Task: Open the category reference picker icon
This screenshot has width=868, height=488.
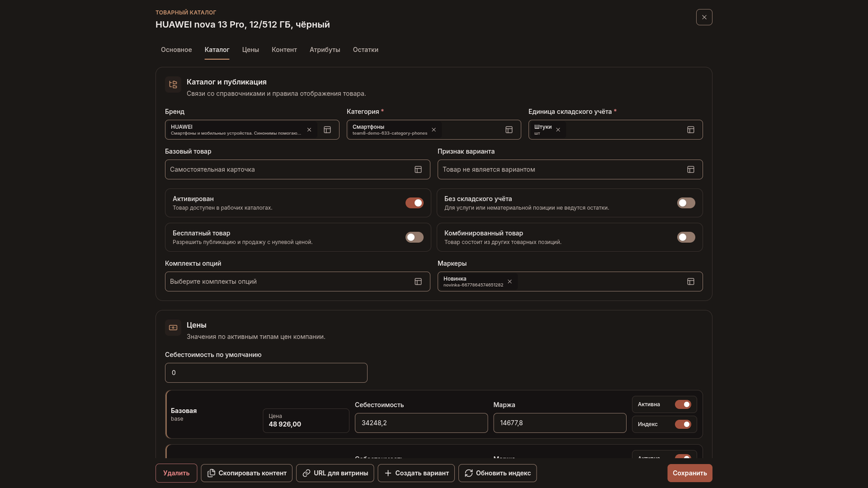Action: [509, 130]
